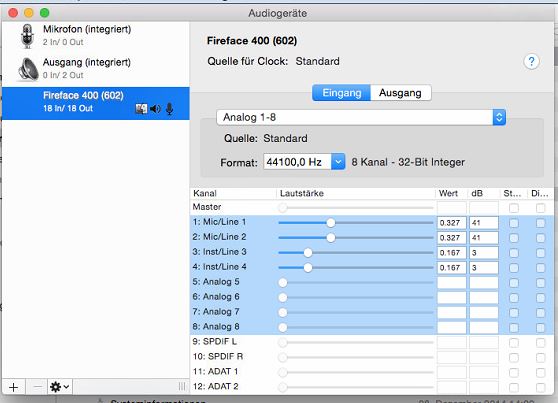Click the plus icon to add device
Screen dimensions: 558x403
coord(14,387)
